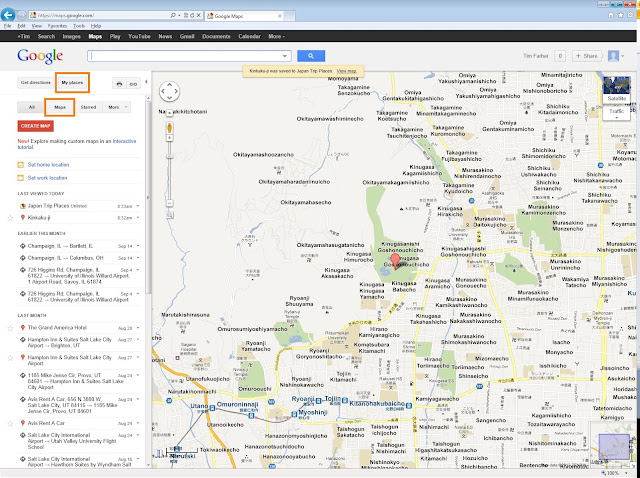Open the browser favorites star icon

620,15
